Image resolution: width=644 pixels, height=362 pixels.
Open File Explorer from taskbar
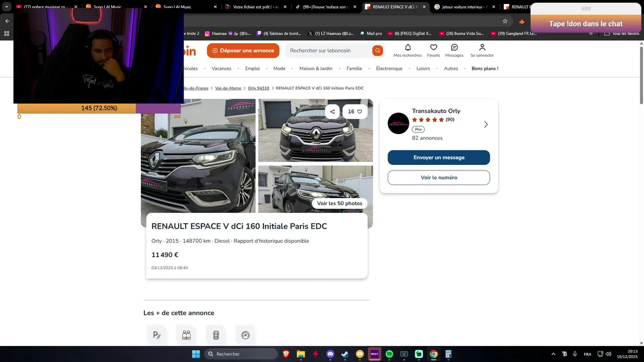point(301,354)
